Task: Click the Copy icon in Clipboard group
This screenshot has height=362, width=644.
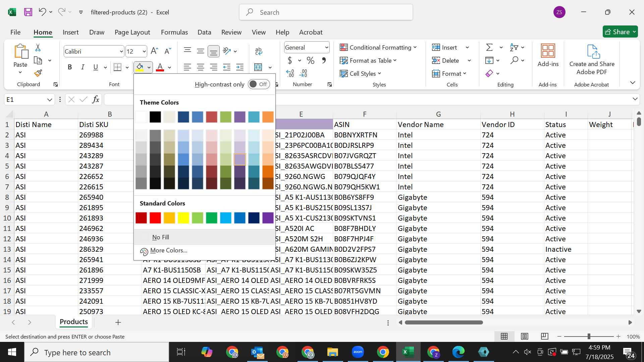Action: tap(38, 61)
